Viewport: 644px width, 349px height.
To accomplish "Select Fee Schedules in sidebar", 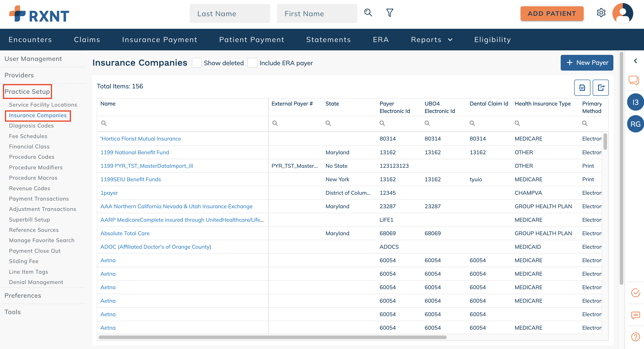I will 28,136.
